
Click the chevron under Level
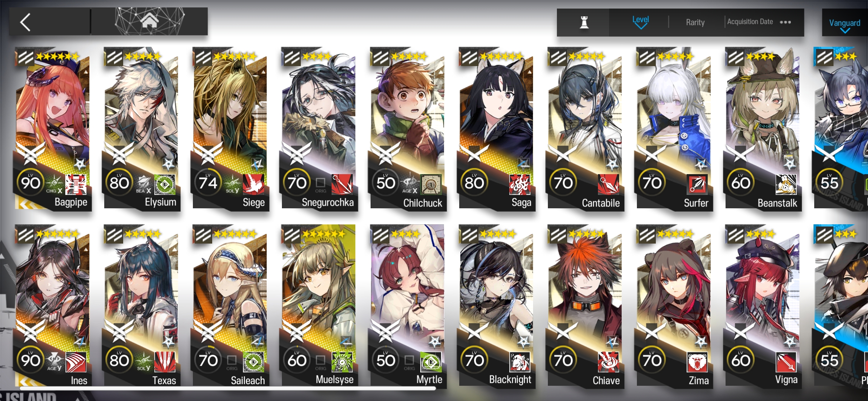(641, 26)
